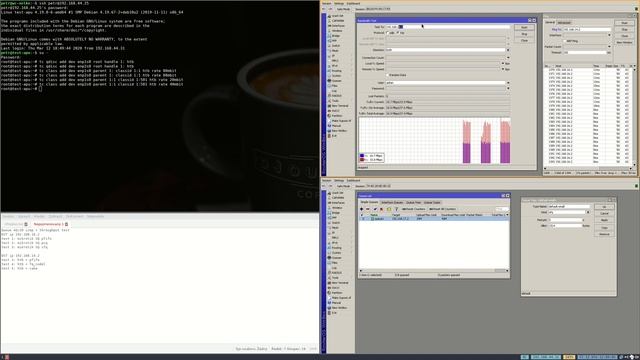The width and height of the screenshot is (640, 360).
Task: Expand the Password field in Bandwidth Test
Action: 508,88
